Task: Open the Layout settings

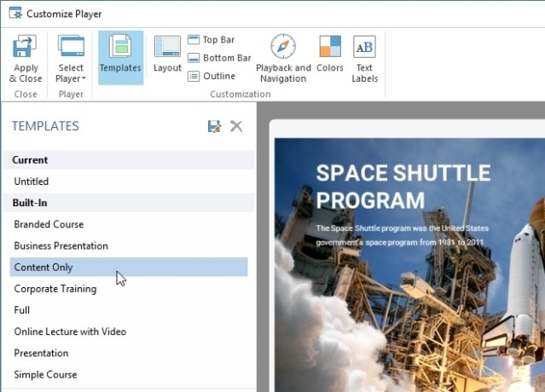Action: (167, 54)
